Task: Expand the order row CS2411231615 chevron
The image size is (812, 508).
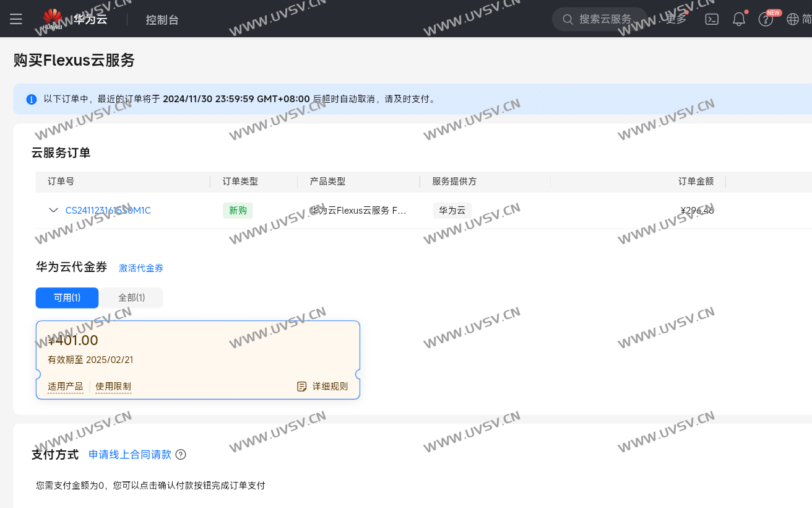Action: (53, 211)
